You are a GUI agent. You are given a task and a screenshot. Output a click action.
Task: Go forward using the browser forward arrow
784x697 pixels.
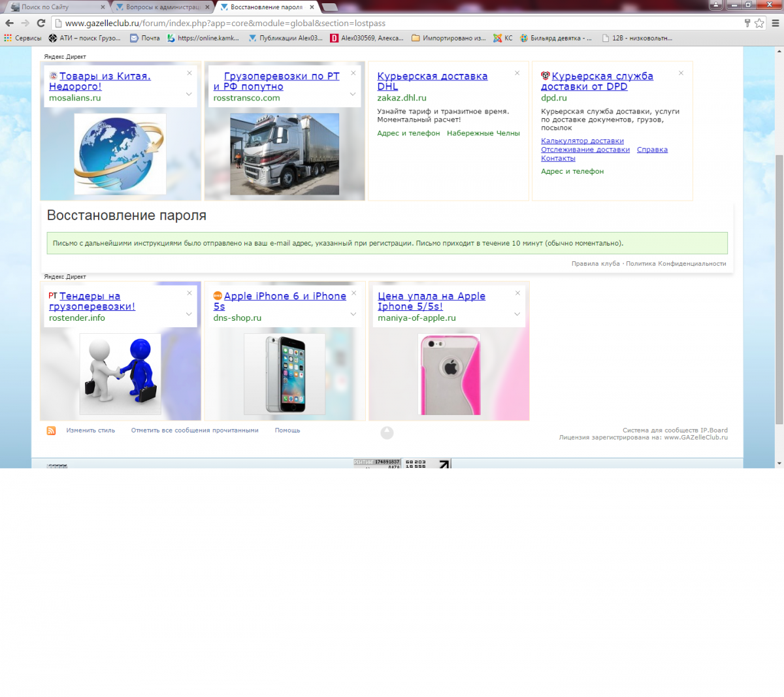pos(25,23)
